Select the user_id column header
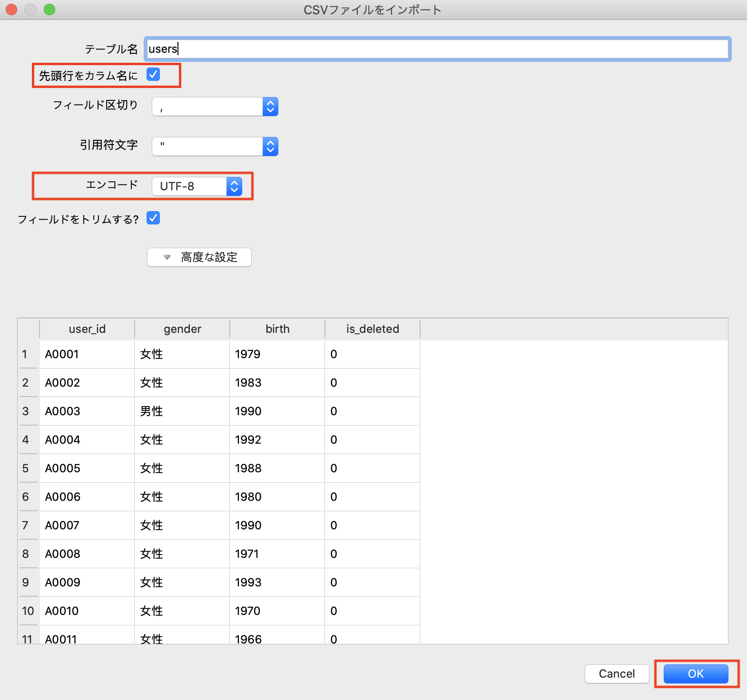Screen dimensions: 747x700 87,329
